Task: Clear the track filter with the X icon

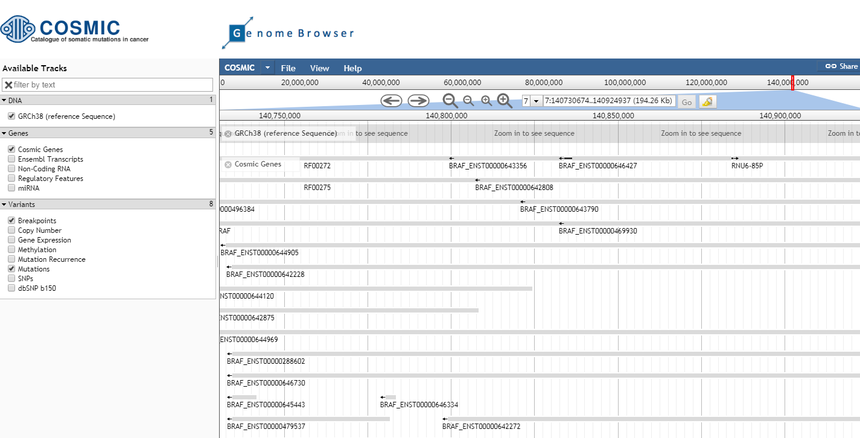Action: pyautogui.click(x=8, y=85)
